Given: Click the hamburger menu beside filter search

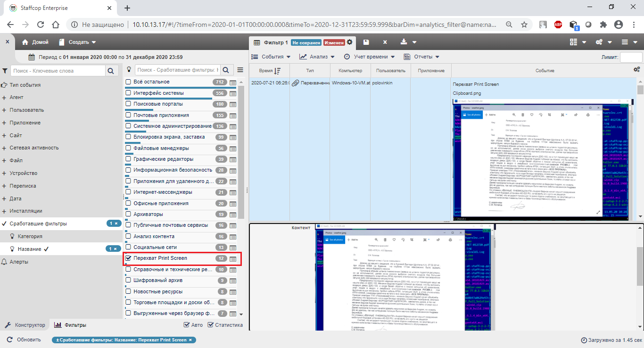Looking at the screenshot, I should coord(240,70).
